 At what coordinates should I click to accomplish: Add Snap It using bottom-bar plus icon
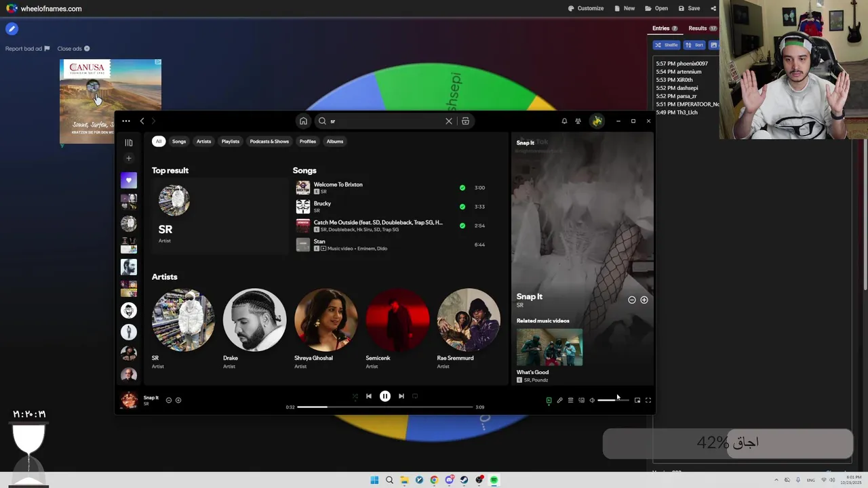tap(178, 400)
